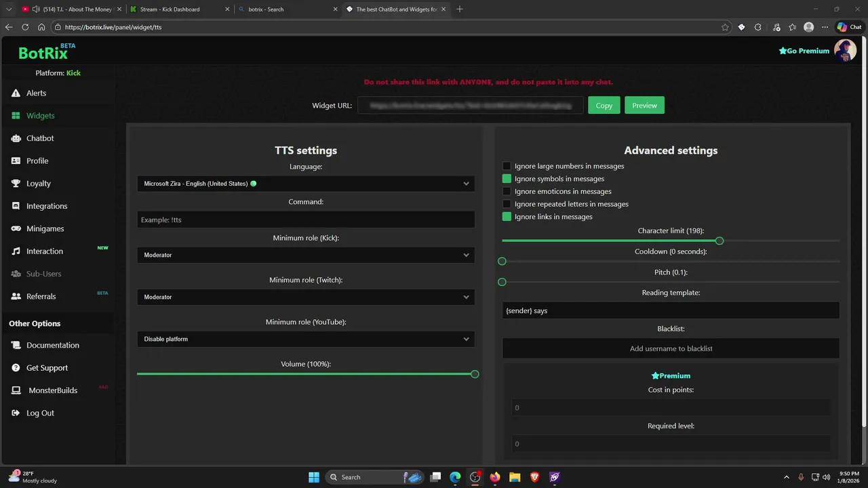Switch to T.J. About The Money tab
868x488 pixels.
(71, 9)
